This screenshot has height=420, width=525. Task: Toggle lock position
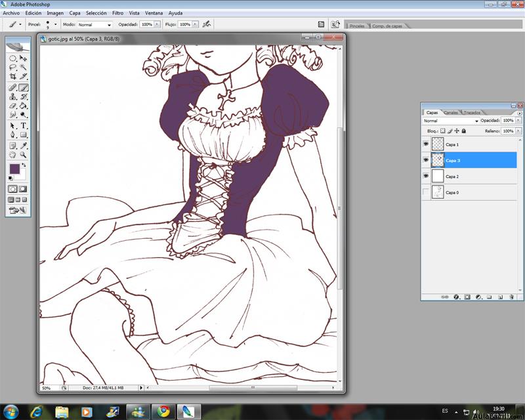point(457,131)
